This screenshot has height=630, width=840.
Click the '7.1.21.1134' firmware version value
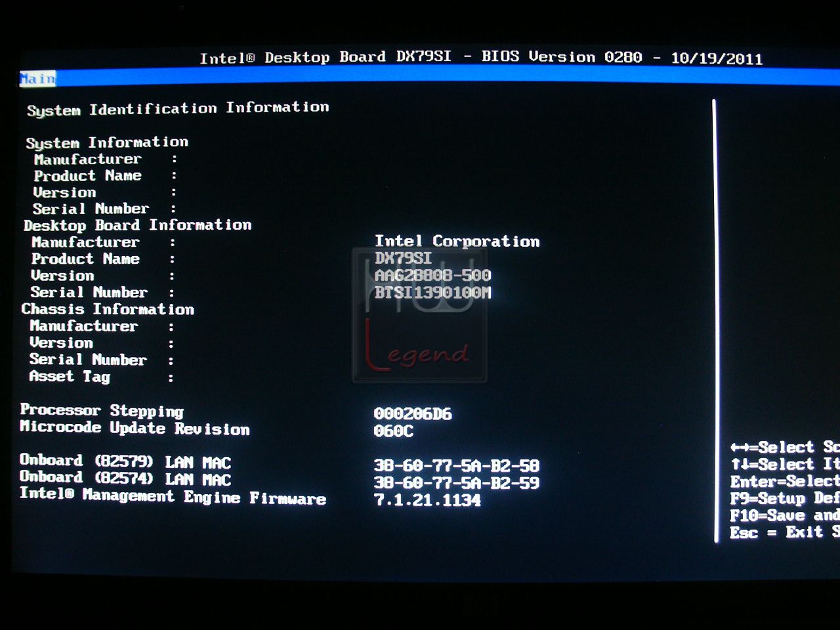coord(427,500)
